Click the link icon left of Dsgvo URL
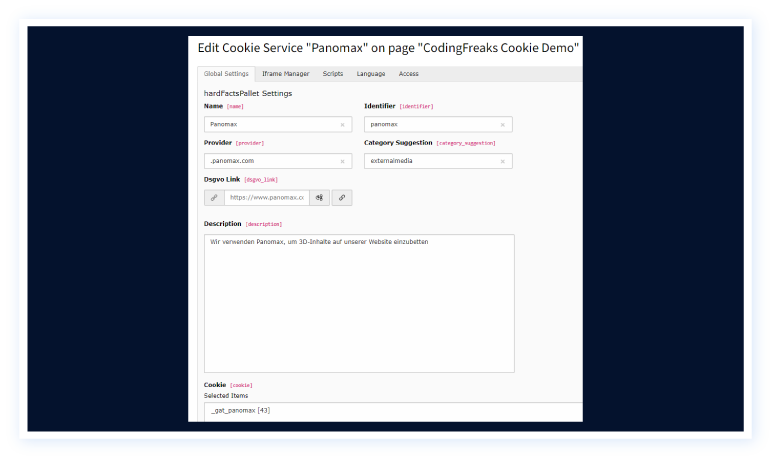This screenshot has width=770, height=456. [214, 198]
